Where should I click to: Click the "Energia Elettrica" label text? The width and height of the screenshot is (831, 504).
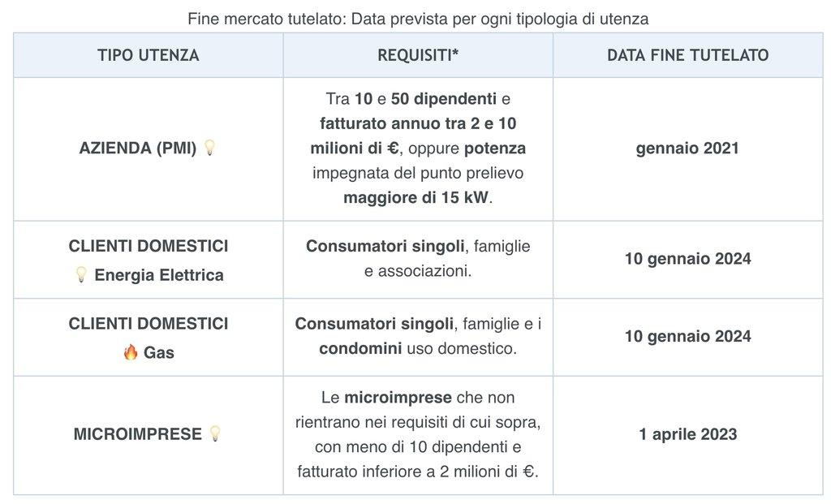158,275
